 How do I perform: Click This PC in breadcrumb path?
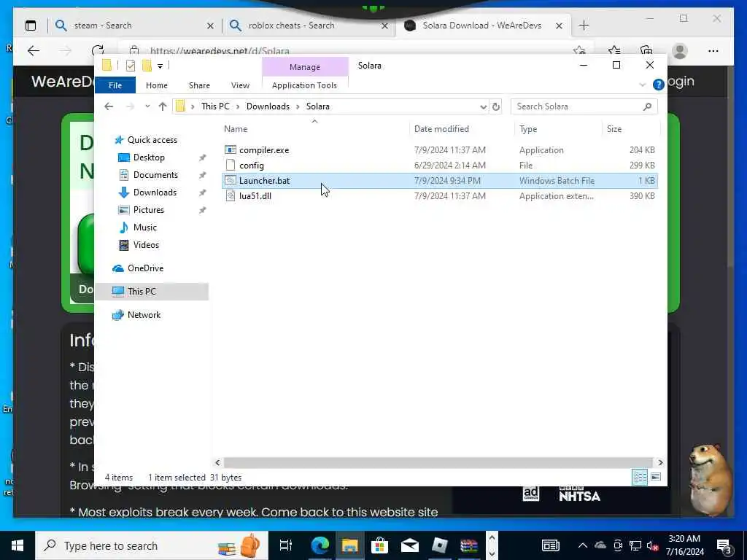215,106
